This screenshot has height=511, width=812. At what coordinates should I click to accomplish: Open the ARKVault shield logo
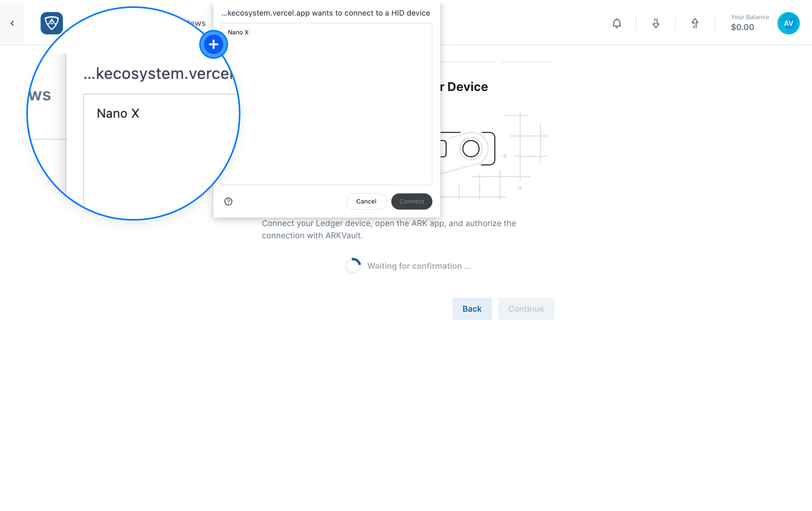click(52, 23)
